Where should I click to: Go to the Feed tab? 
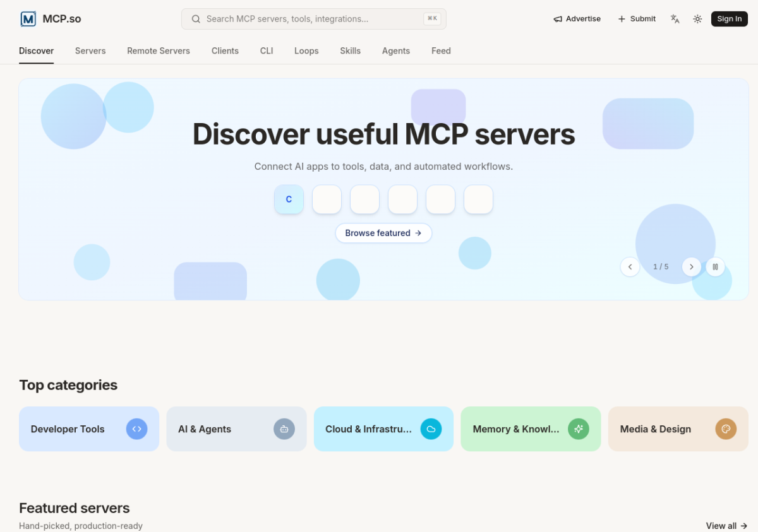click(441, 51)
